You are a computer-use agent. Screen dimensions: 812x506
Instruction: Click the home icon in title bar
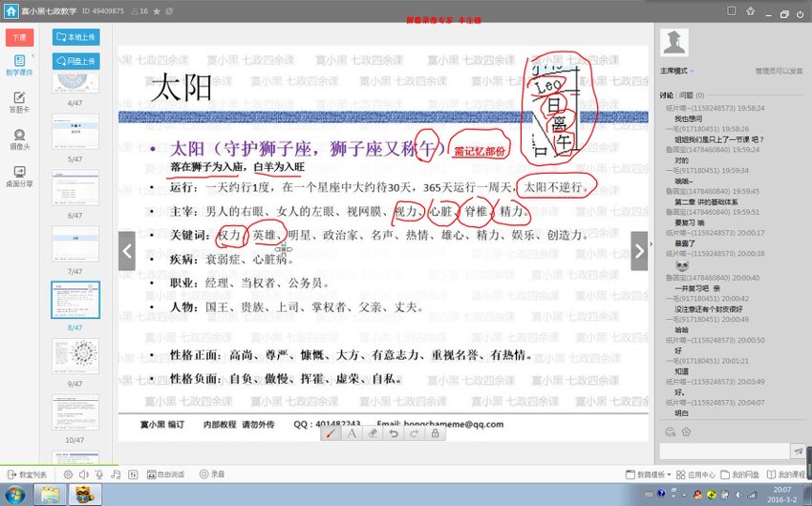click(11, 11)
